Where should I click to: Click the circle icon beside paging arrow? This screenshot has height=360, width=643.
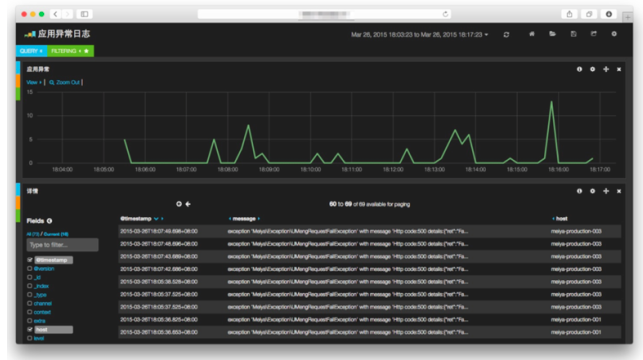[x=179, y=204]
